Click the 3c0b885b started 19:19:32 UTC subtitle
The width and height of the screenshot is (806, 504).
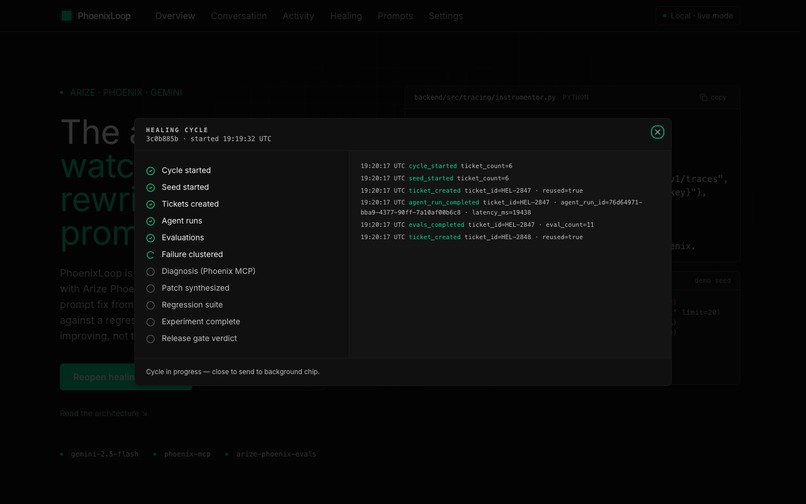click(x=208, y=139)
